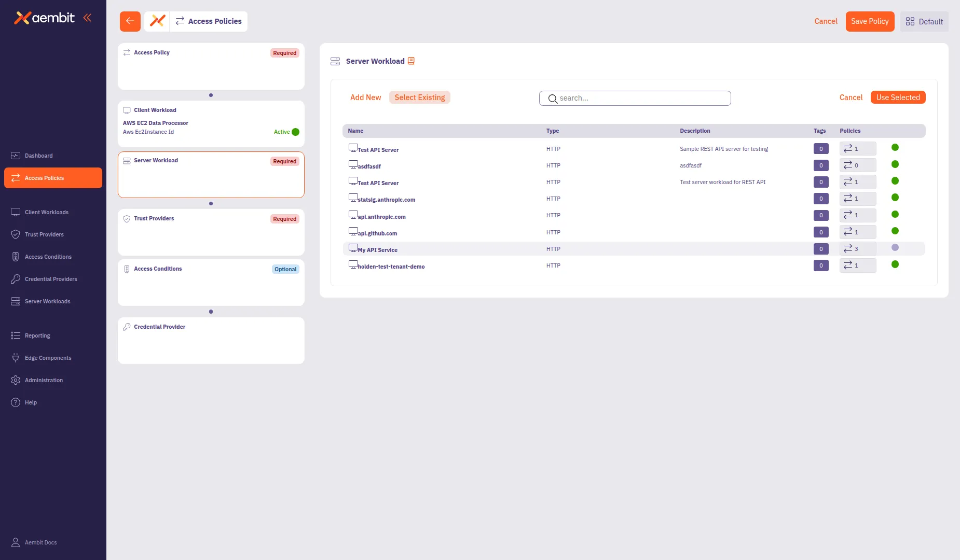Screen dimensions: 960x560
Task: Switch to the Add New tab
Action: click(365, 97)
